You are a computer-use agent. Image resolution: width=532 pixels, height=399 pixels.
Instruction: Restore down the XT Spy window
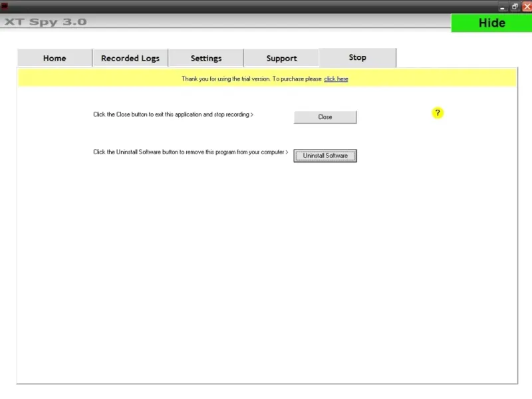[x=515, y=7]
